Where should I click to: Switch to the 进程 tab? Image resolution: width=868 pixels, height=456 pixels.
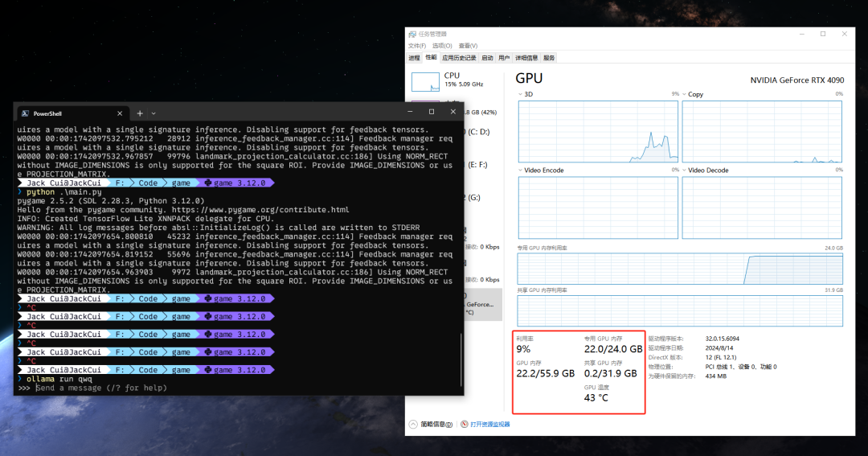[x=414, y=58]
